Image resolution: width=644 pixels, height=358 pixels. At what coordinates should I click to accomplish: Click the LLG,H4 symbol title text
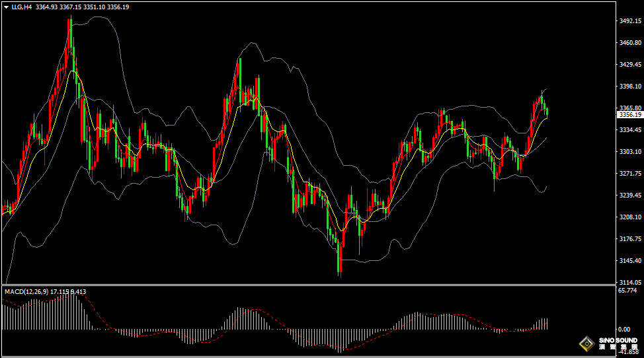coord(22,7)
